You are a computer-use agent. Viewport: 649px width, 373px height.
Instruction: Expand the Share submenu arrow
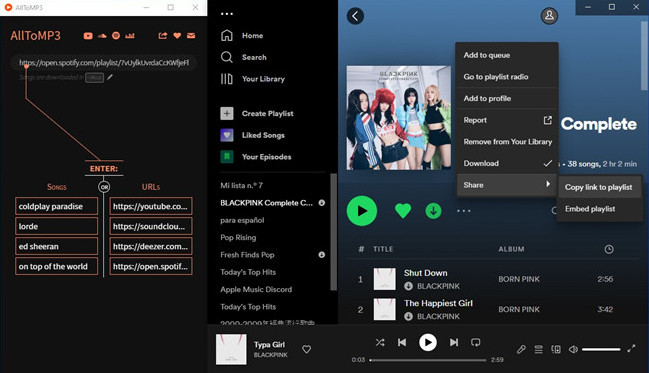pos(548,184)
